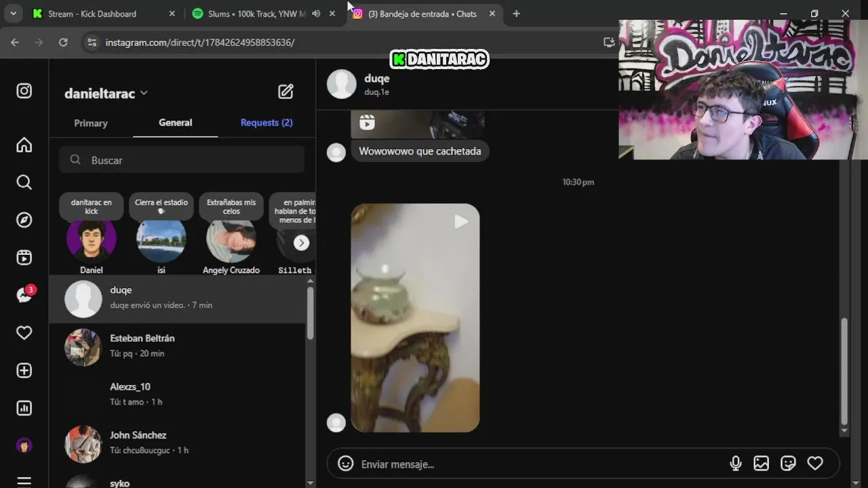
Task: Click chat list scrollbar
Action: coord(310,312)
